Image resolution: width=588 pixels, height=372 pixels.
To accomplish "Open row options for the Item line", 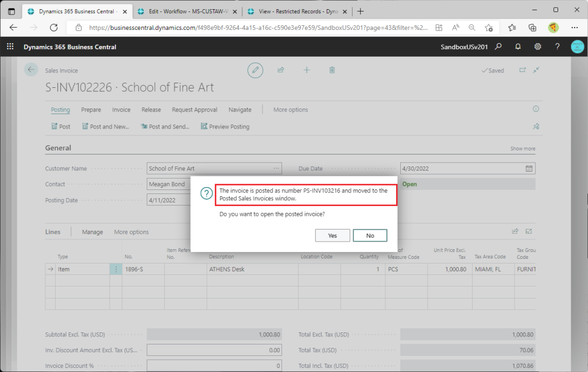I will (116, 269).
